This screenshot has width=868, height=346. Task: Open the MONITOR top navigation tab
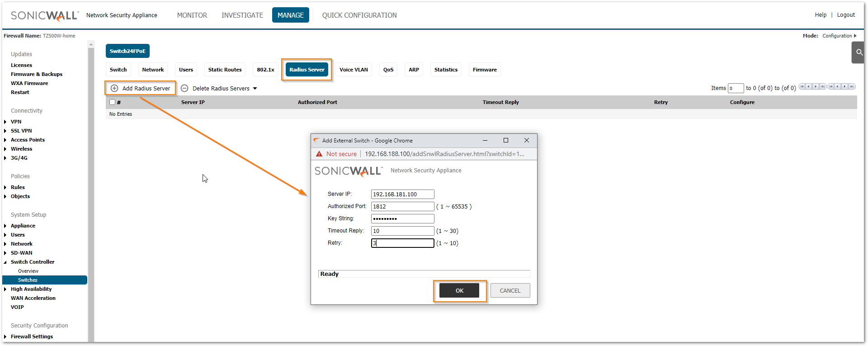pyautogui.click(x=192, y=15)
